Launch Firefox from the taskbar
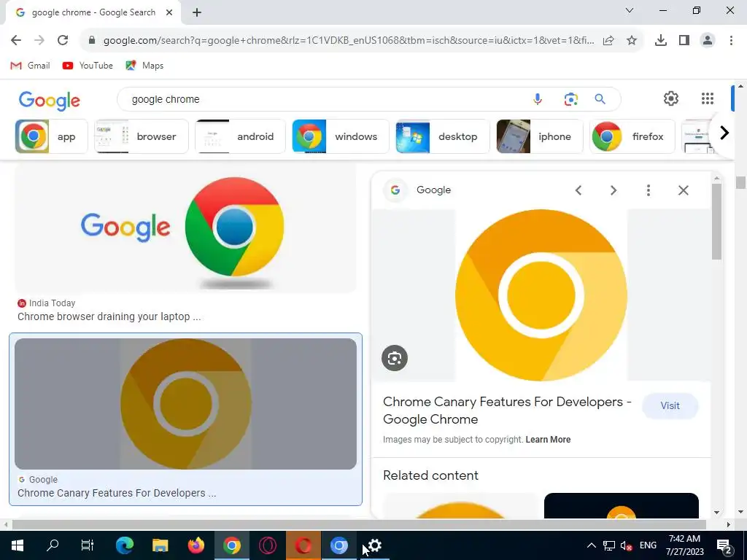The width and height of the screenshot is (747, 560). tap(196, 545)
